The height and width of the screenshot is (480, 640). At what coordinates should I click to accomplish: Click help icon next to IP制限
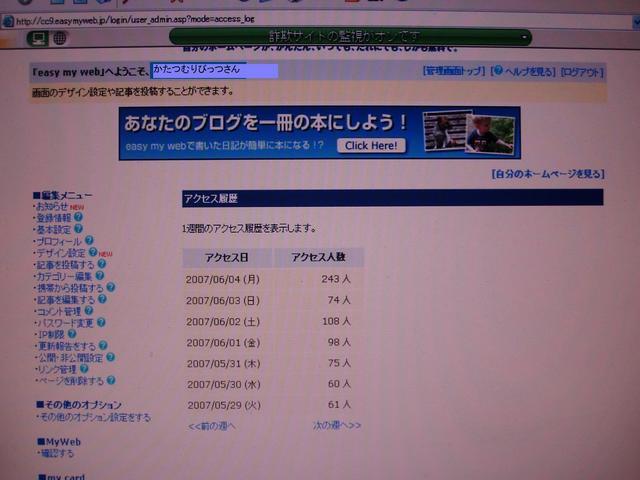71,335
